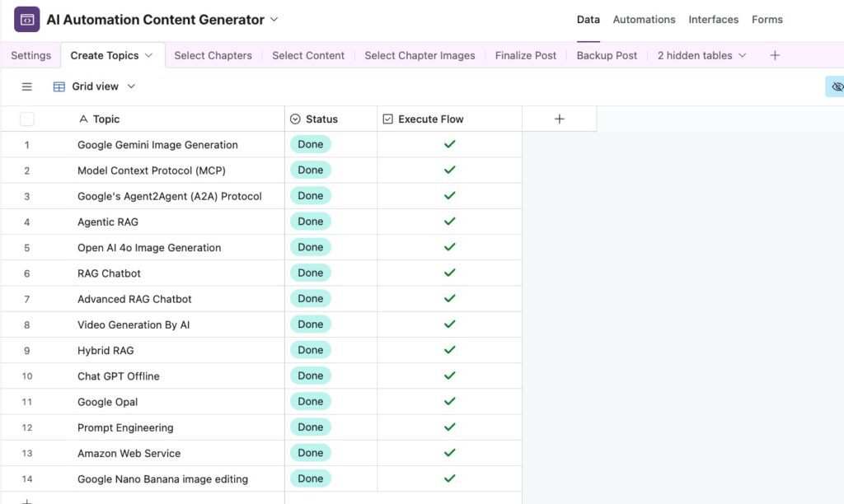The width and height of the screenshot is (844, 504).
Task: Add a new record row at bottom
Action: (x=27, y=501)
